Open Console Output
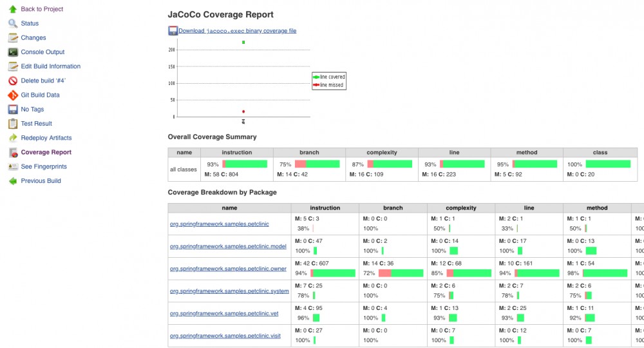Viewport: 644px width, 348px height. coord(43,52)
